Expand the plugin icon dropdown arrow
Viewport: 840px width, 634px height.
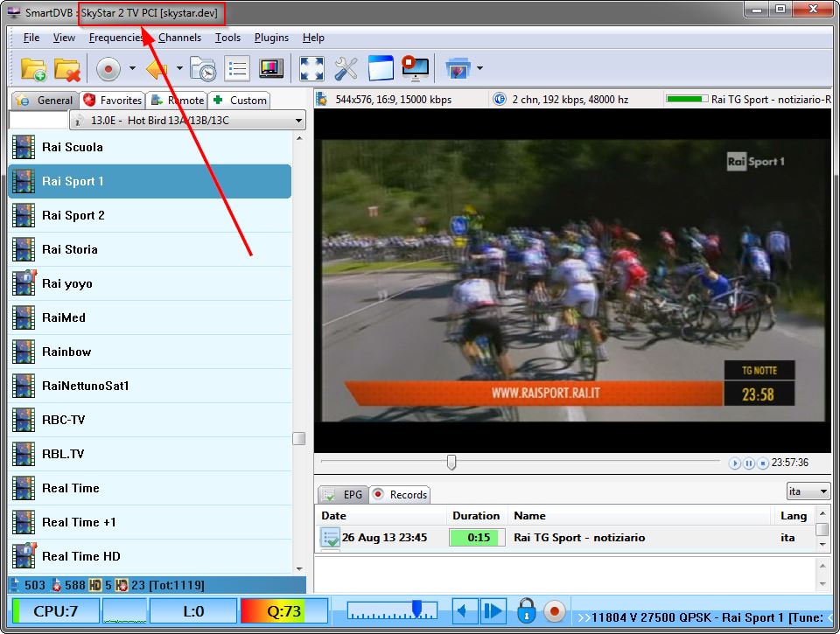pos(479,68)
